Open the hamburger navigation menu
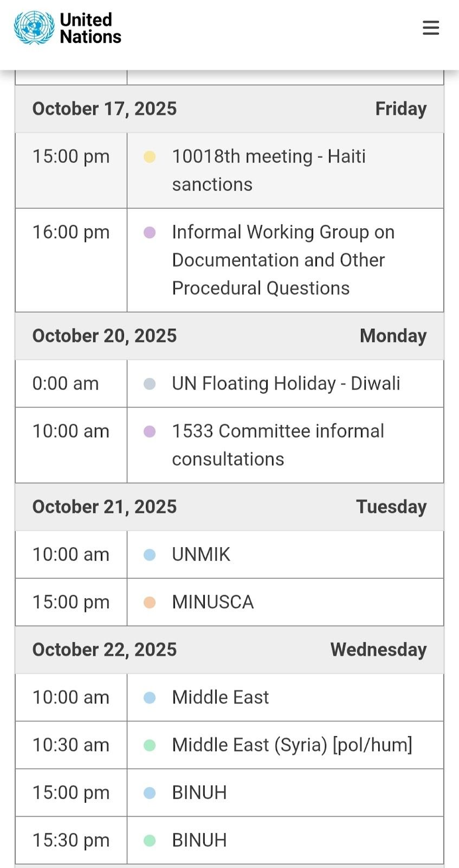The width and height of the screenshot is (459, 868). (431, 28)
